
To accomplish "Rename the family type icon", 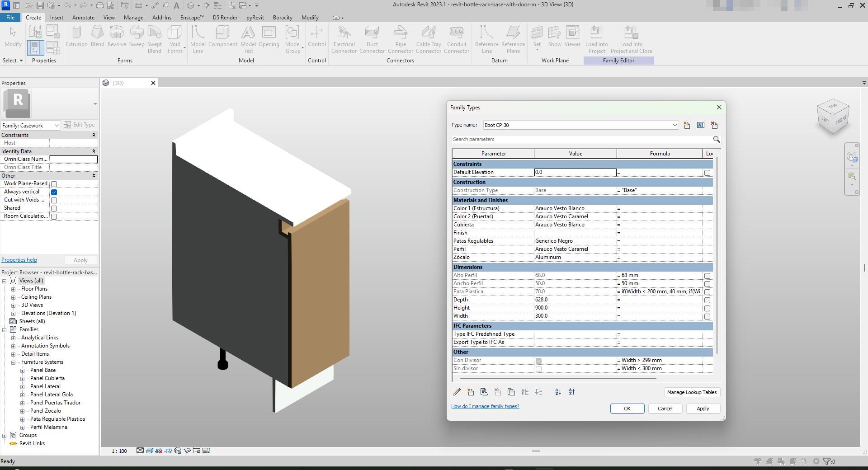I will pos(700,125).
